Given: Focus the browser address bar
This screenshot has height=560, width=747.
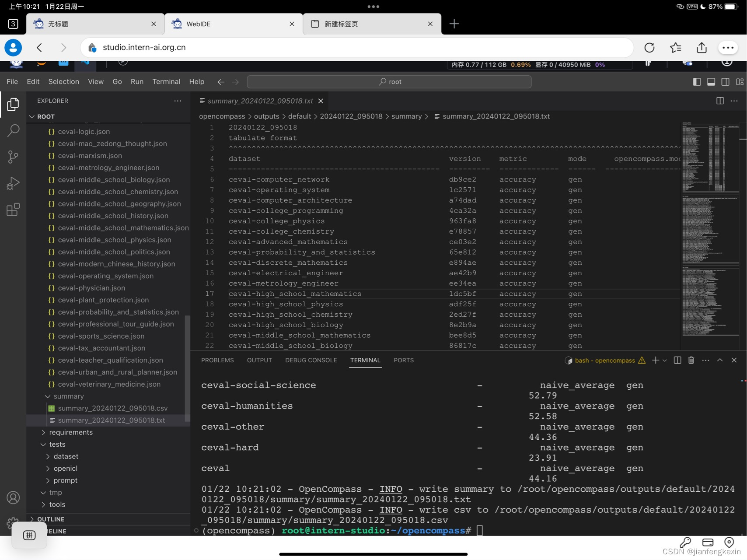Looking at the screenshot, I should pos(357,48).
